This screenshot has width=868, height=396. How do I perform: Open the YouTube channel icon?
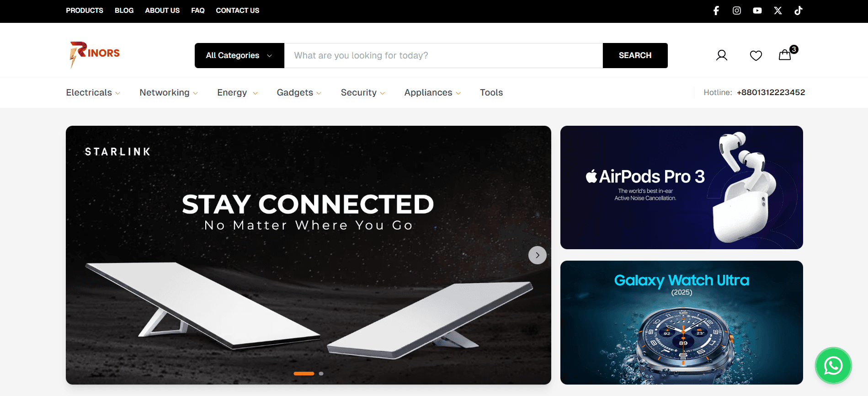757,11
